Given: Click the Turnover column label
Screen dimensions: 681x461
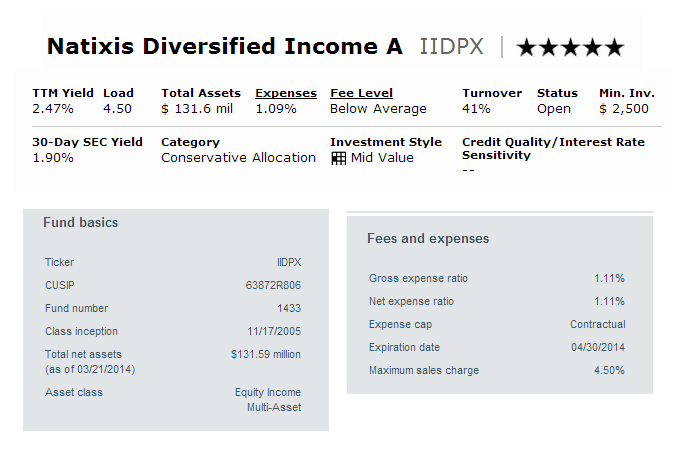Looking at the screenshot, I should [x=492, y=93].
